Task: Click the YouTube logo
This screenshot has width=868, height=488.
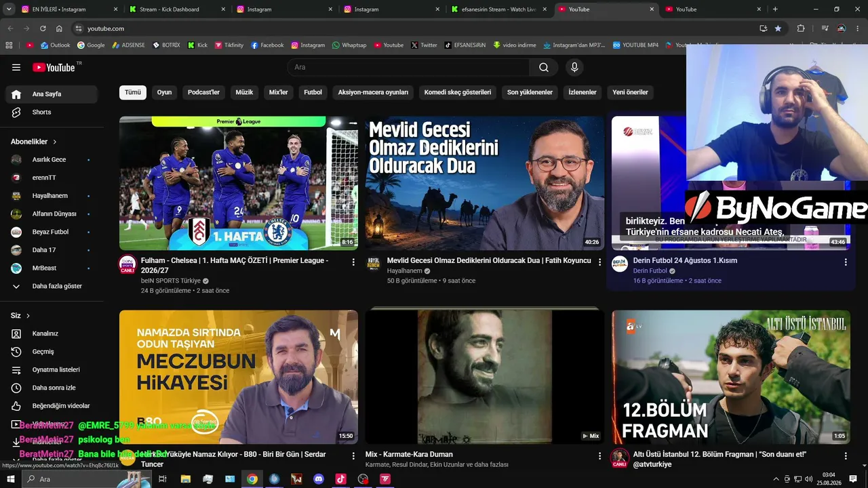Action: point(54,67)
